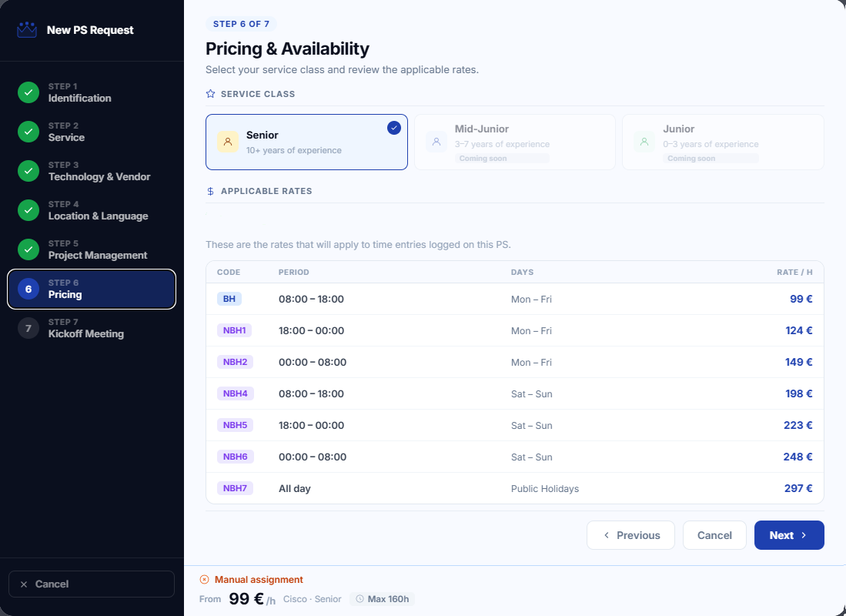Click the Cisco · Senior text

[313, 599]
